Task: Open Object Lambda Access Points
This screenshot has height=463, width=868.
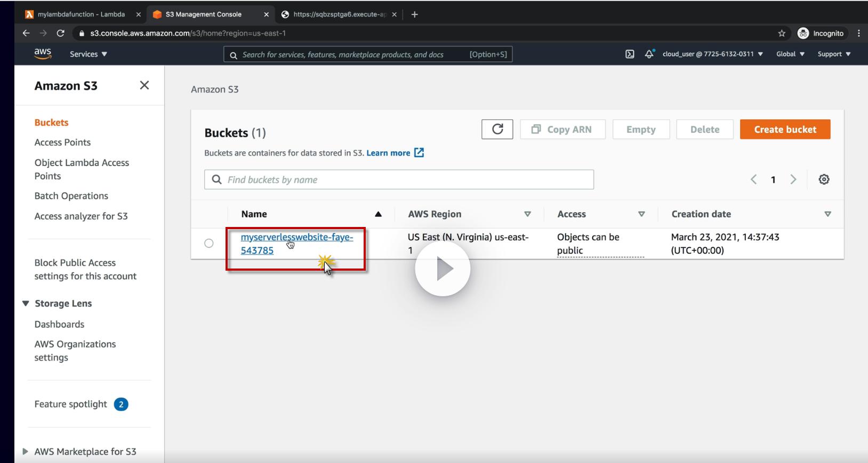Action: tap(82, 169)
